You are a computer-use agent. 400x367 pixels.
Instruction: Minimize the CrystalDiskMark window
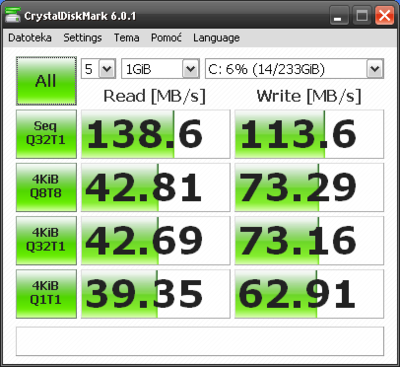coord(339,16)
